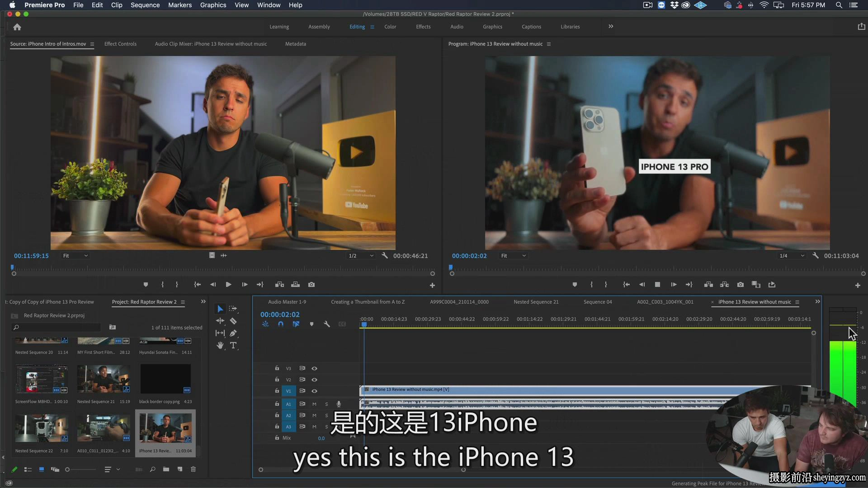The width and height of the screenshot is (868, 488).
Task: Select the Razor tool
Action: tap(233, 321)
